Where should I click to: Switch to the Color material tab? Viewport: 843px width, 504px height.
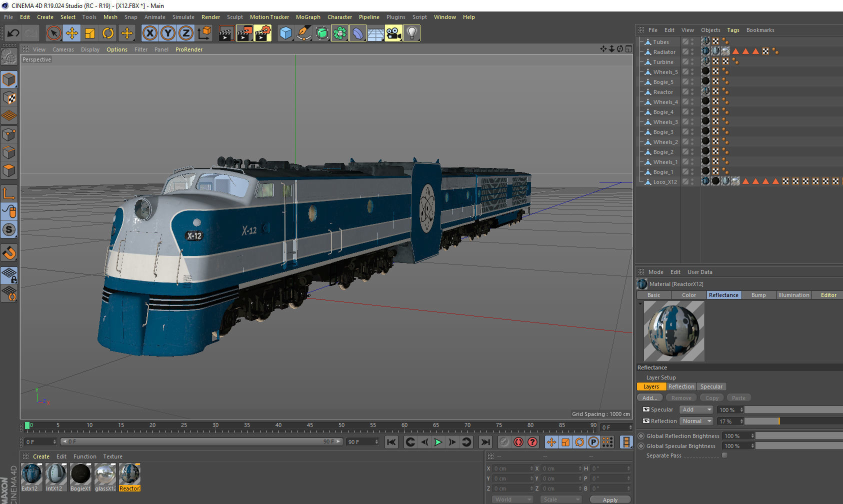(689, 295)
